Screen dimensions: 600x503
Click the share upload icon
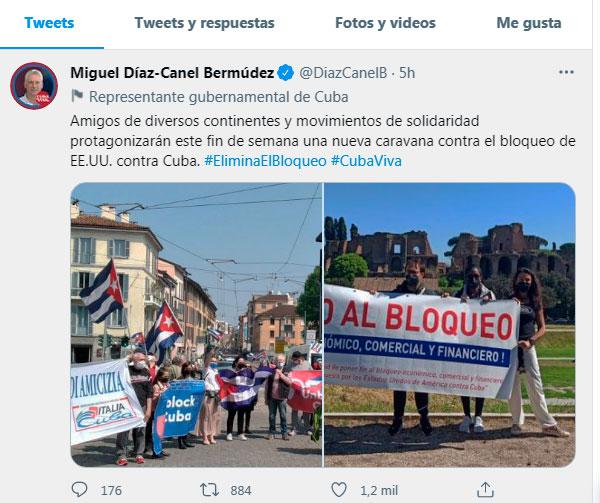485,490
